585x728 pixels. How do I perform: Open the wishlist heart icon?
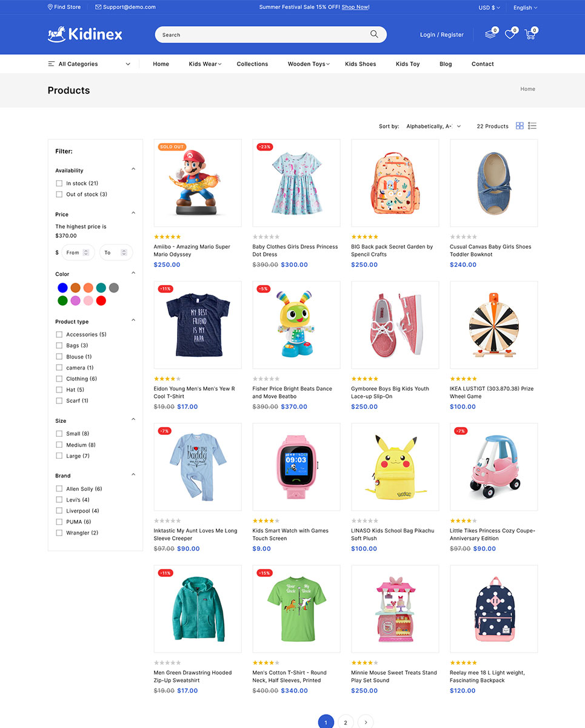click(x=510, y=35)
